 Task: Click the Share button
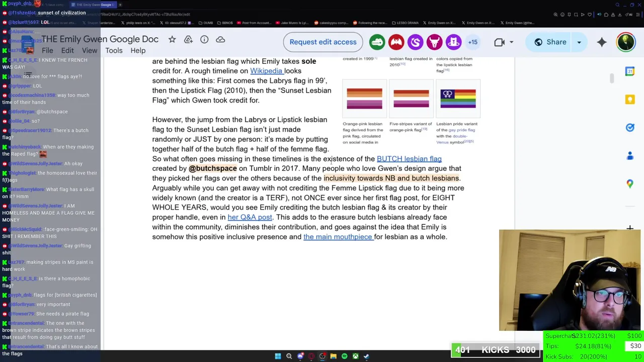point(549,42)
